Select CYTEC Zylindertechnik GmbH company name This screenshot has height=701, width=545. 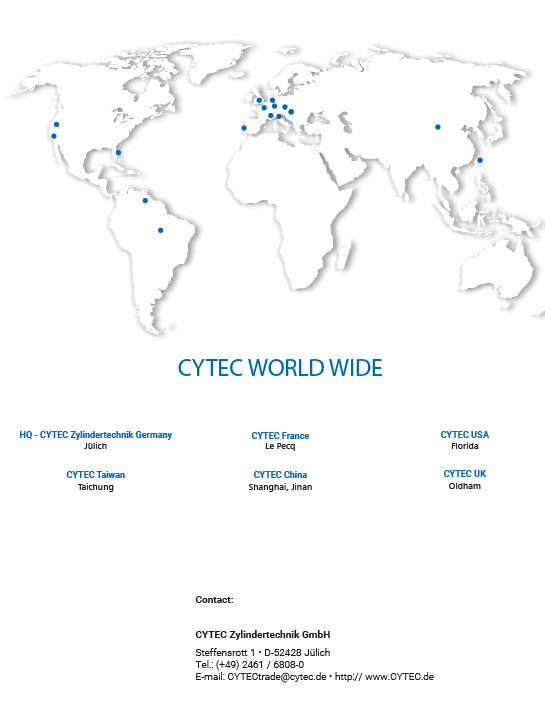(263, 634)
